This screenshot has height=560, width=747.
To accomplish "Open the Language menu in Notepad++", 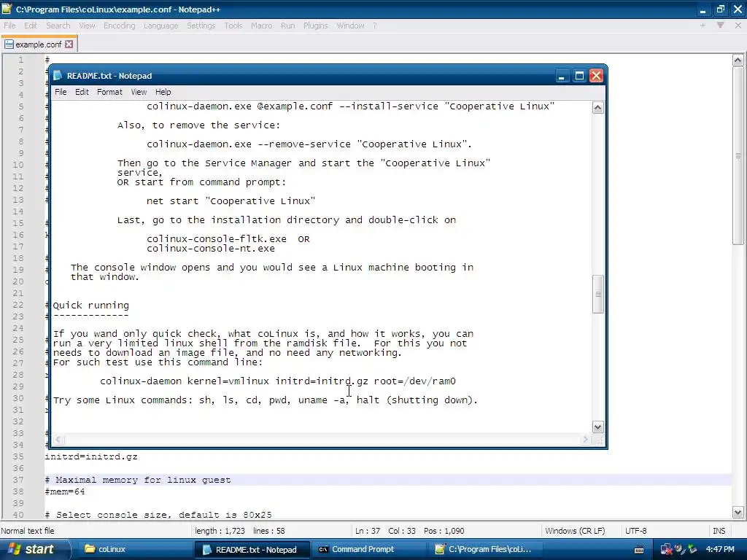I will pyautogui.click(x=160, y=26).
